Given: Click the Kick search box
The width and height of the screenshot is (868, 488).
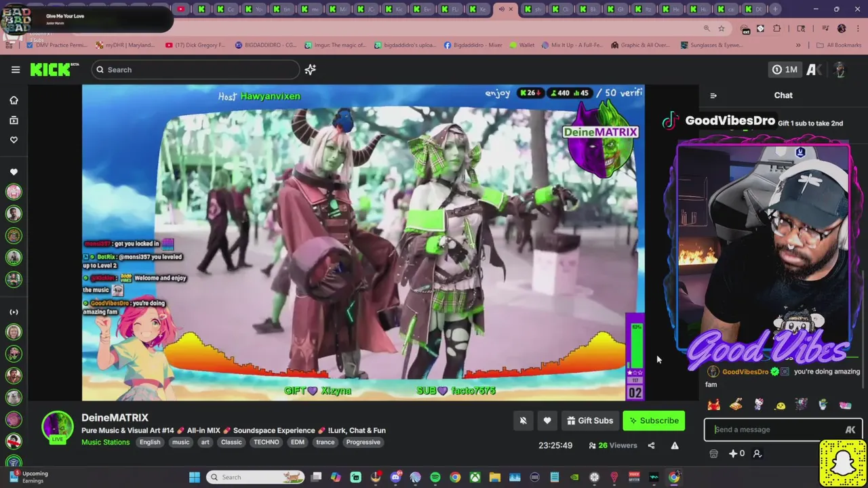Looking at the screenshot, I should pyautogui.click(x=195, y=69).
